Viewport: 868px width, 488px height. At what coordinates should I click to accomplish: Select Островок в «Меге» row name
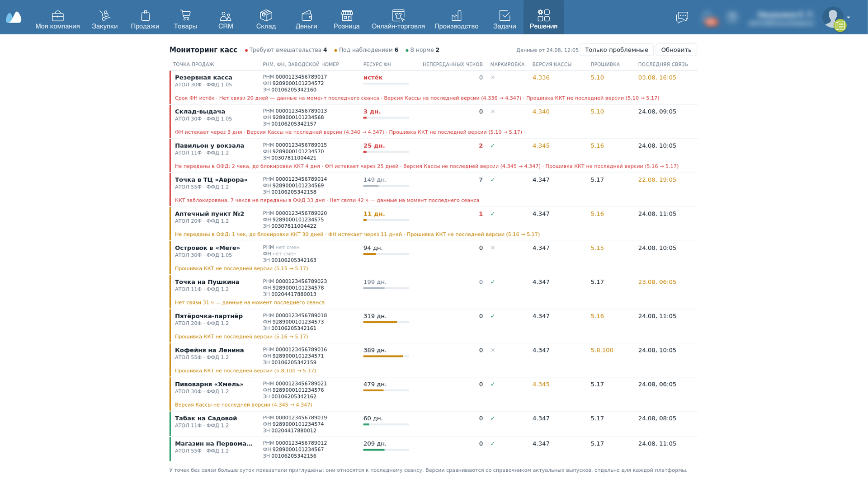tap(208, 248)
